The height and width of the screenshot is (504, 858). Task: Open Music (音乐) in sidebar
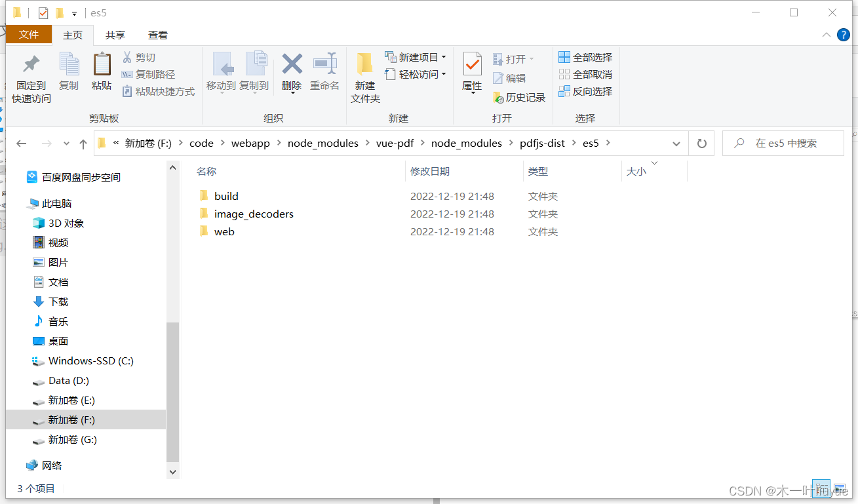coord(58,321)
